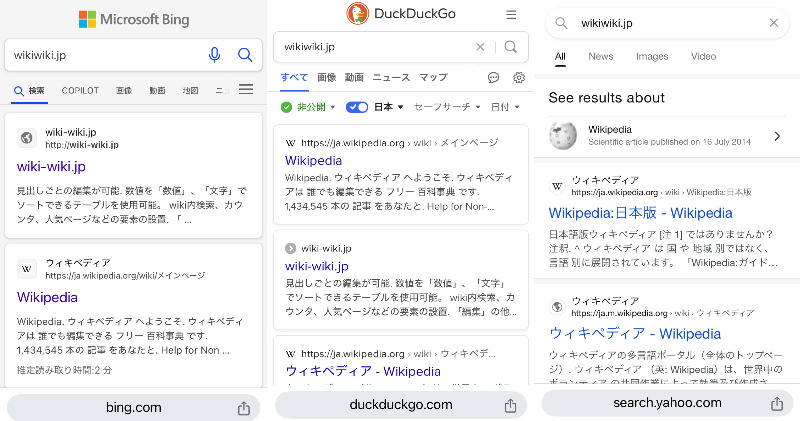Open the セーフサーチ dropdown filter
Screen dimensions: 800x421
[446, 106]
